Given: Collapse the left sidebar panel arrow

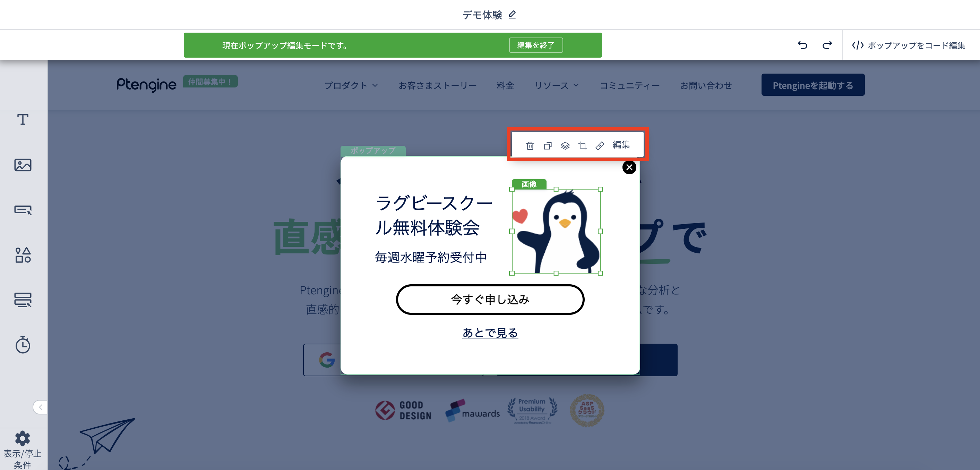Looking at the screenshot, I should pyautogui.click(x=40, y=407).
